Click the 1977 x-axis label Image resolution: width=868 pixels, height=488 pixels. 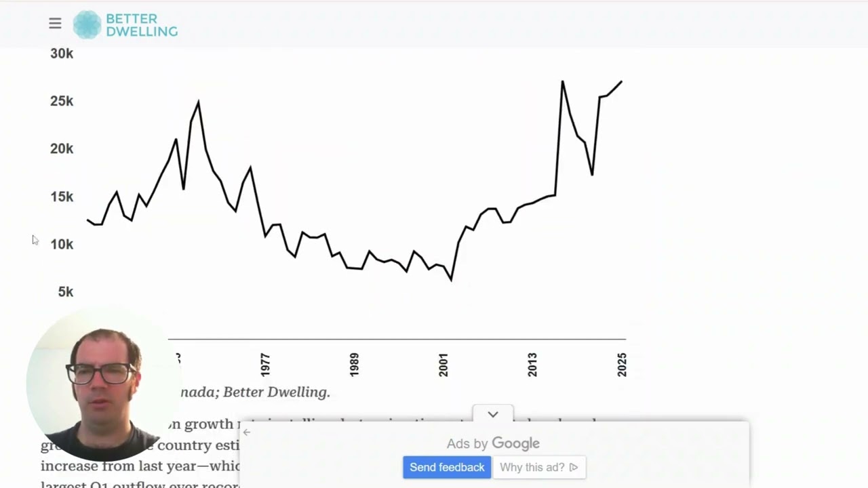265,365
